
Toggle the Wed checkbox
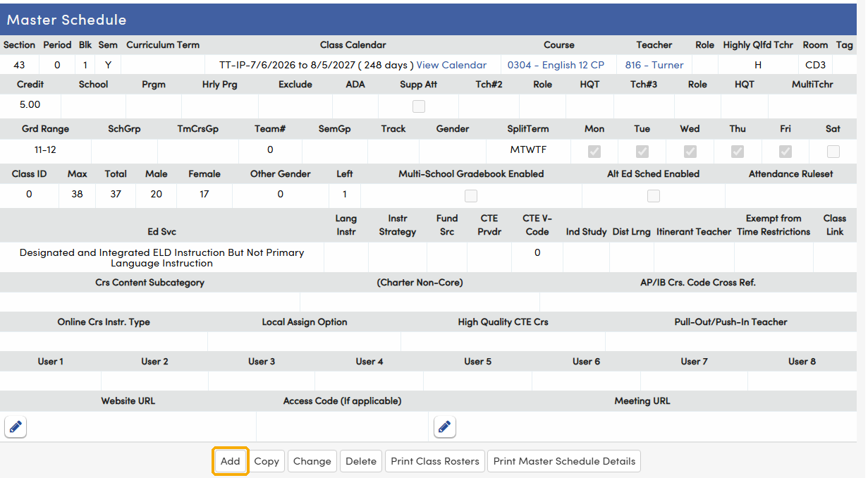click(x=690, y=151)
